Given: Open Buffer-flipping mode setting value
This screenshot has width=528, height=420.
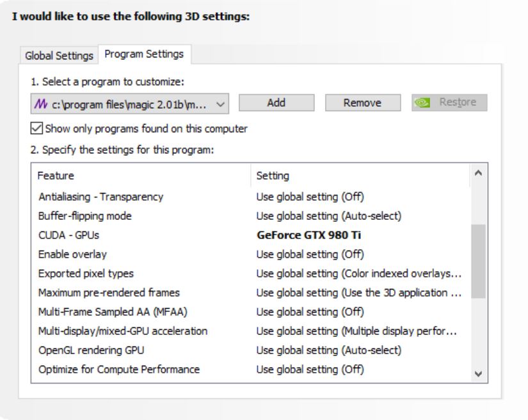Looking at the screenshot, I should 329,216.
